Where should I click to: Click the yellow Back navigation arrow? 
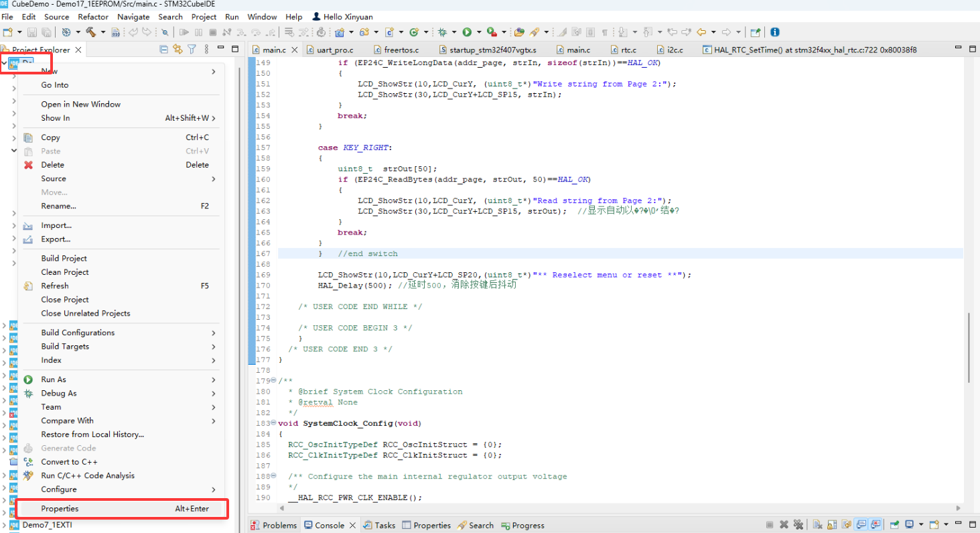(x=701, y=32)
